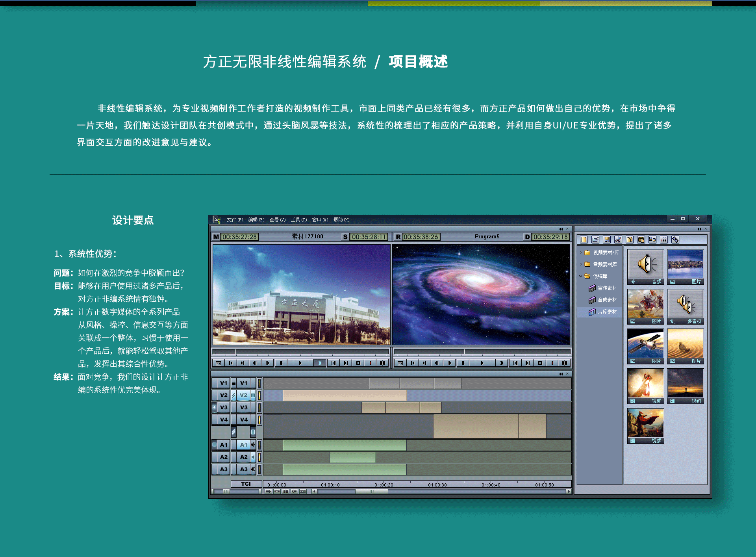Screen dimensions: 756x557
Task: Select the 合成素材 bin
Action: click(603, 300)
